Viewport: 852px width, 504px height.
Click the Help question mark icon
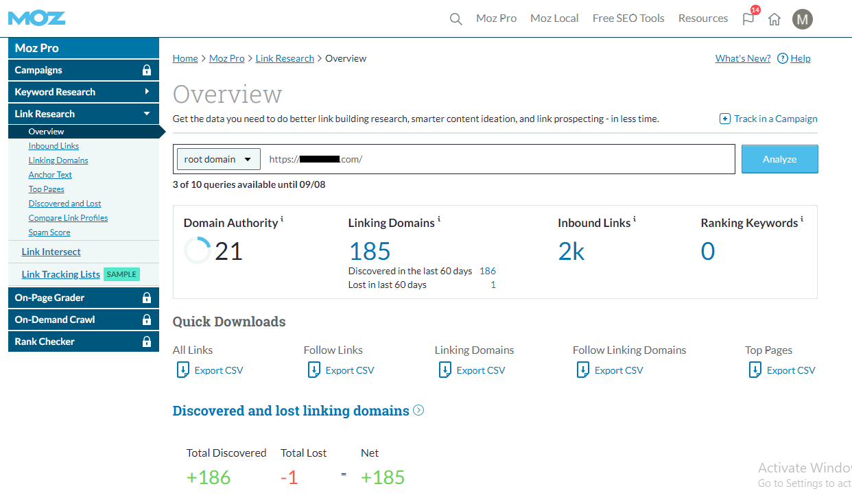pyautogui.click(x=783, y=59)
